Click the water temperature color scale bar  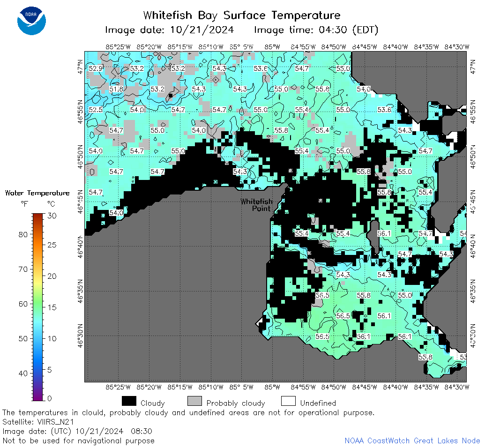(x=38, y=307)
